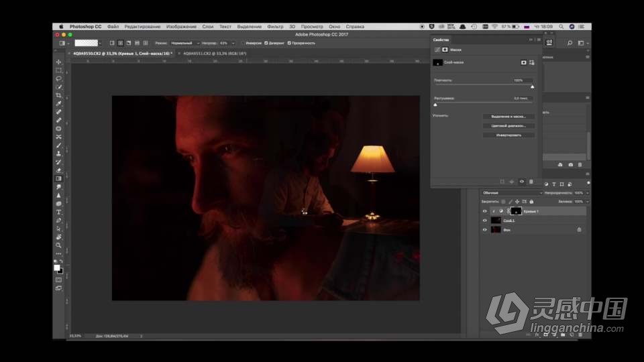
Task: Open the Фильтр menu
Action: pos(275,27)
